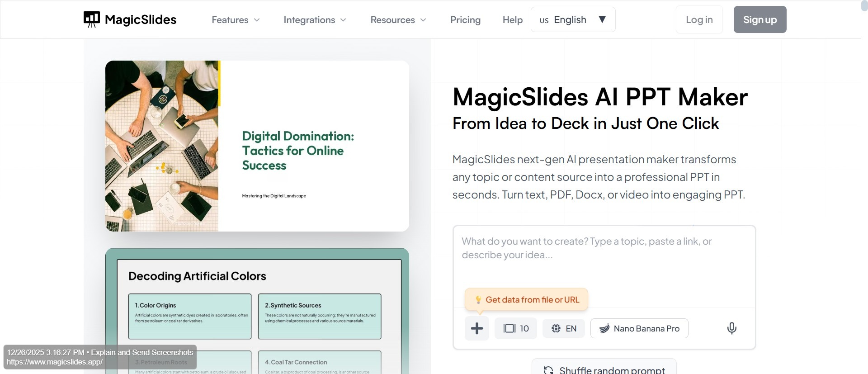The width and height of the screenshot is (868, 374).
Task: Click the MagicSlides presentation board logo icon
Action: point(92,19)
